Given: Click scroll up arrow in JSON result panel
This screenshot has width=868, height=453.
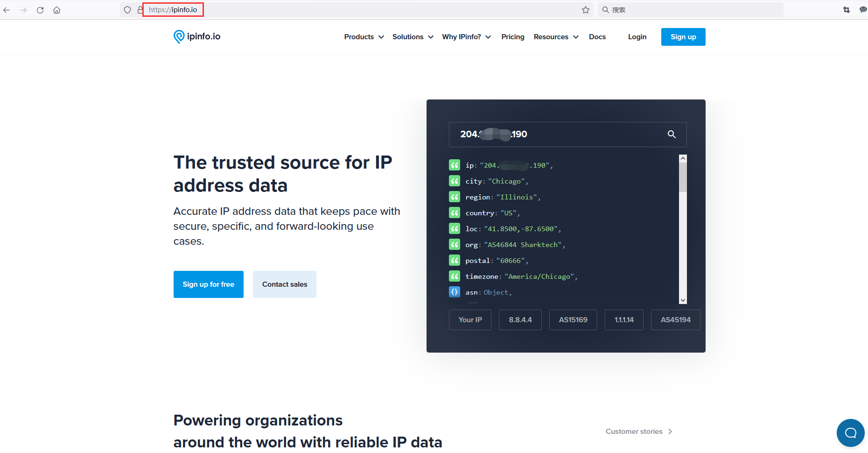Looking at the screenshot, I should point(683,158).
